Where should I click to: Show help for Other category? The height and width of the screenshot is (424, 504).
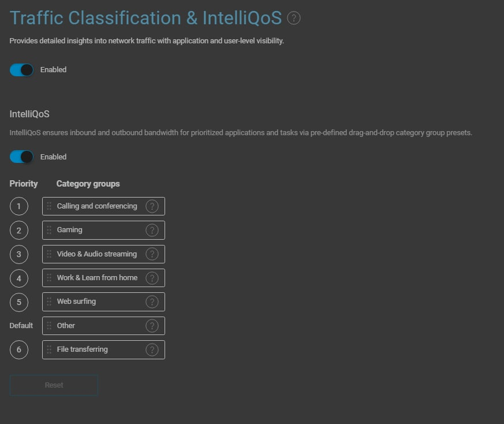152,326
